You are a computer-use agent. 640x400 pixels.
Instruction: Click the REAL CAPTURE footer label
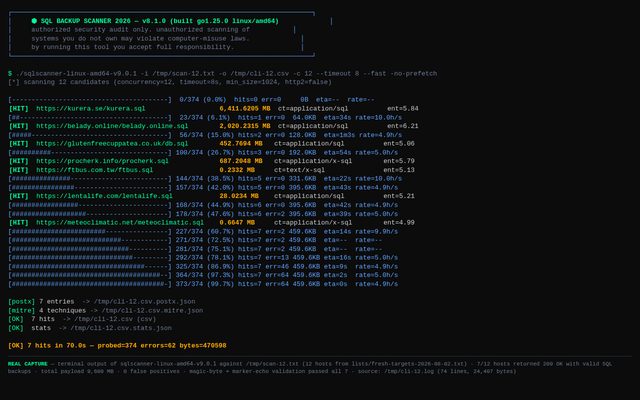click(x=28, y=364)
